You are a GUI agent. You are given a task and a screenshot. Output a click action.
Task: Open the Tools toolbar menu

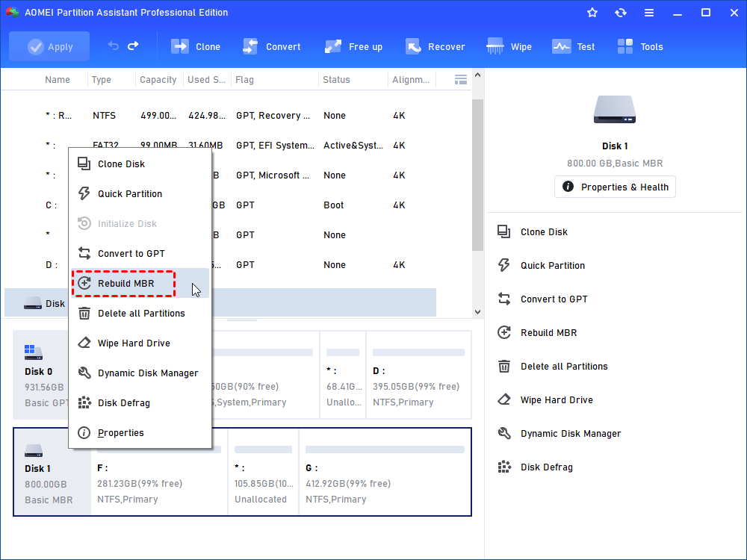click(640, 46)
